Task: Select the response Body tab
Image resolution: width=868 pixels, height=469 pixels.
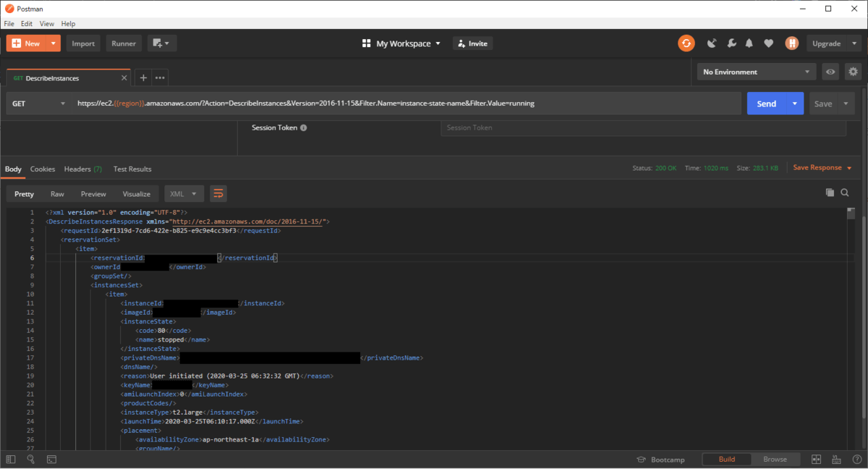Action: click(14, 169)
